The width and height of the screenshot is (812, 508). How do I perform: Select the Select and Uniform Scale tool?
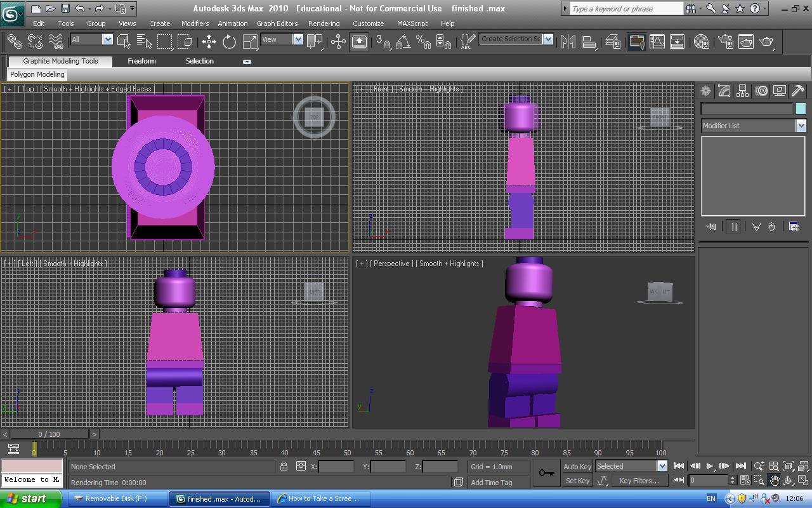[250, 42]
